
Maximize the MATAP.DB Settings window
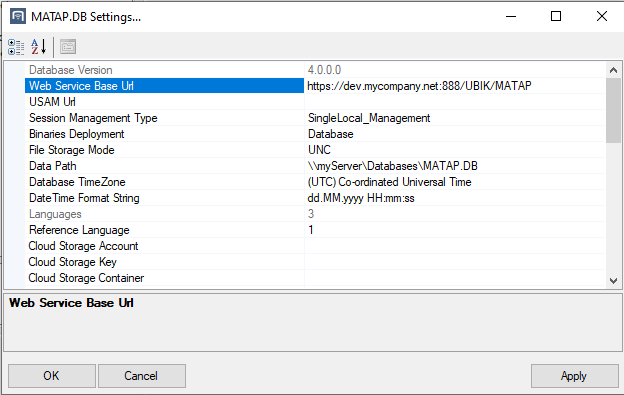(x=556, y=16)
